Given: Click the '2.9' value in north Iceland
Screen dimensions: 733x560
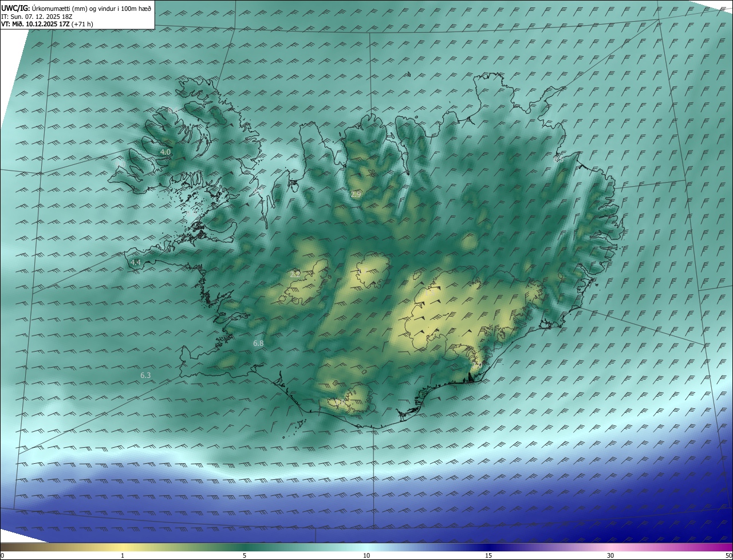Looking at the screenshot, I should click(356, 195).
